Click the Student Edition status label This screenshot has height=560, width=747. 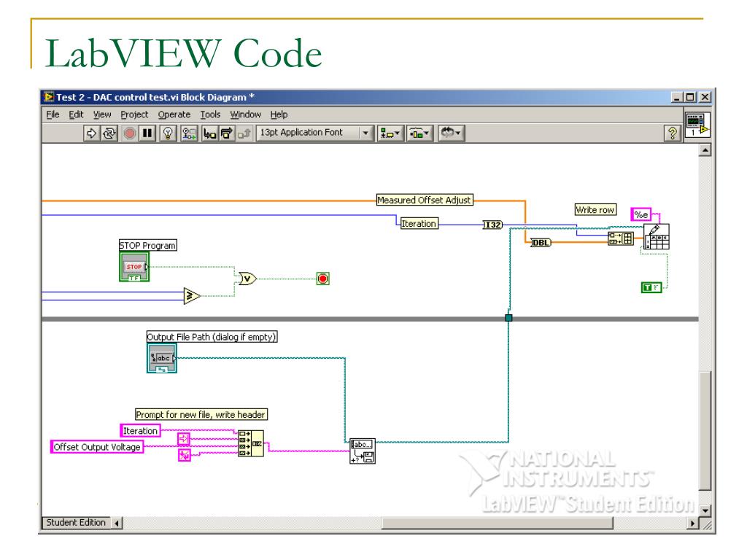click(x=76, y=523)
